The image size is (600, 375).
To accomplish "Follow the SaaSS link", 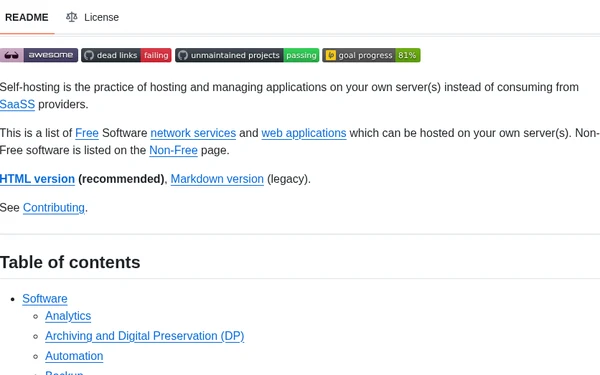I will (x=17, y=104).
